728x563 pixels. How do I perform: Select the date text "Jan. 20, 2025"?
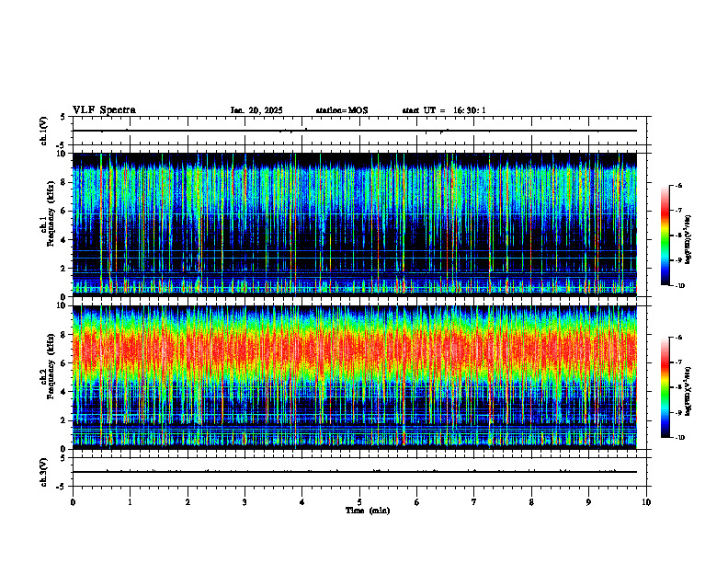click(x=256, y=110)
